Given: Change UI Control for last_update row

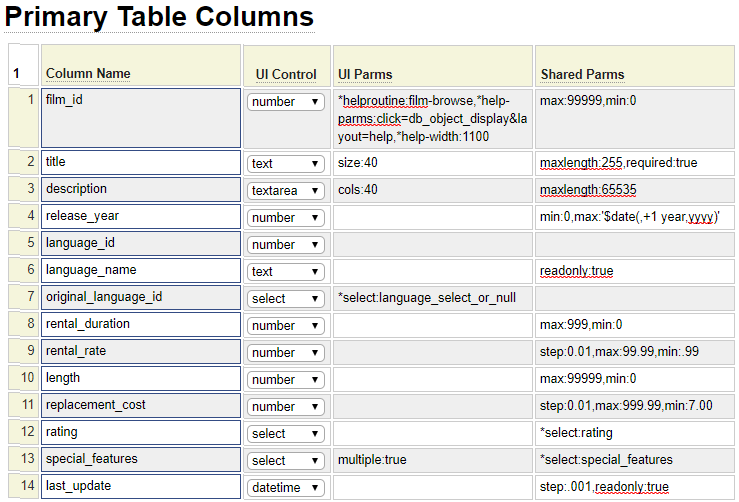Looking at the screenshot, I should (285, 488).
